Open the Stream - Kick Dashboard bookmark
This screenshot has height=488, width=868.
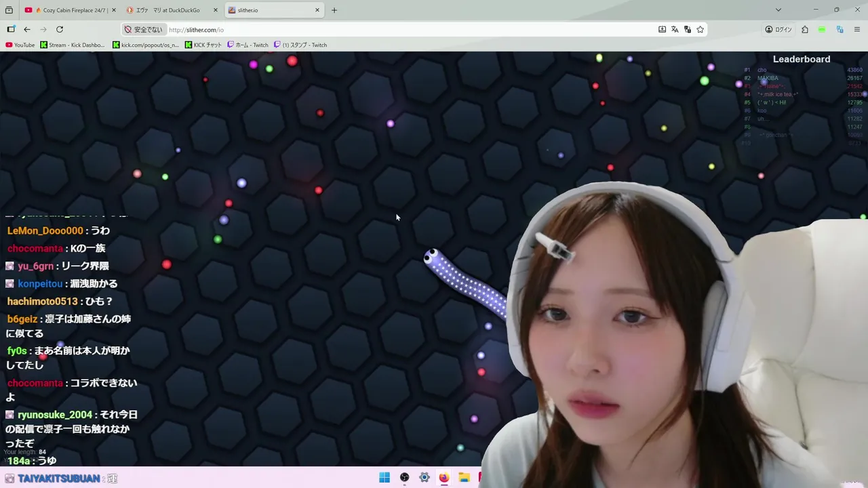click(x=73, y=45)
